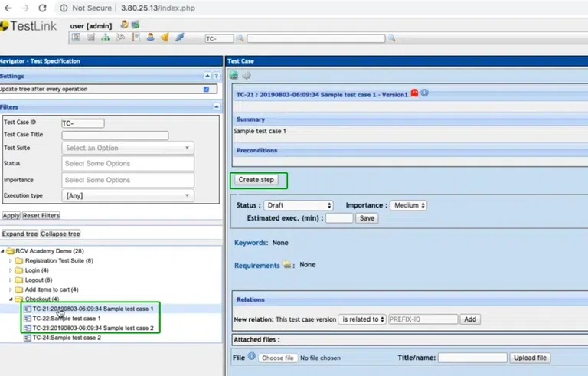Click the Upload file button
Image resolution: width=588 pixels, height=376 pixels.
point(530,358)
